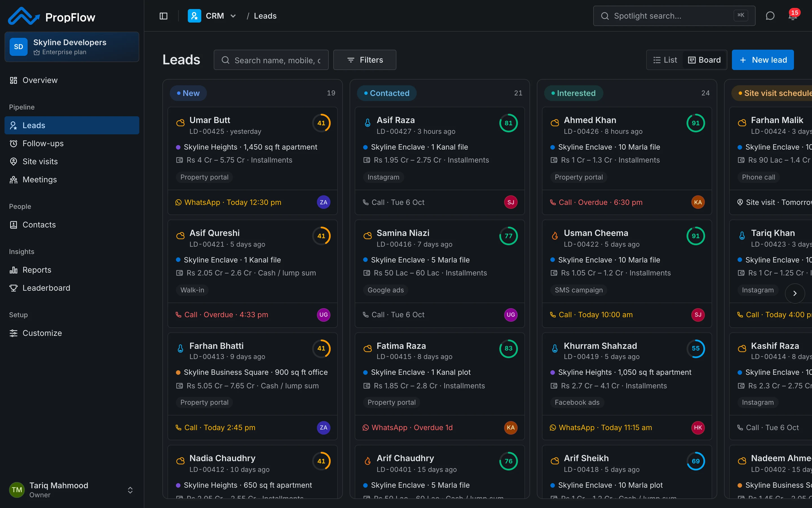Click call phone icon on Ahmed Khan follow-up
Image resolution: width=812 pixels, height=508 pixels.
(x=553, y=202)
